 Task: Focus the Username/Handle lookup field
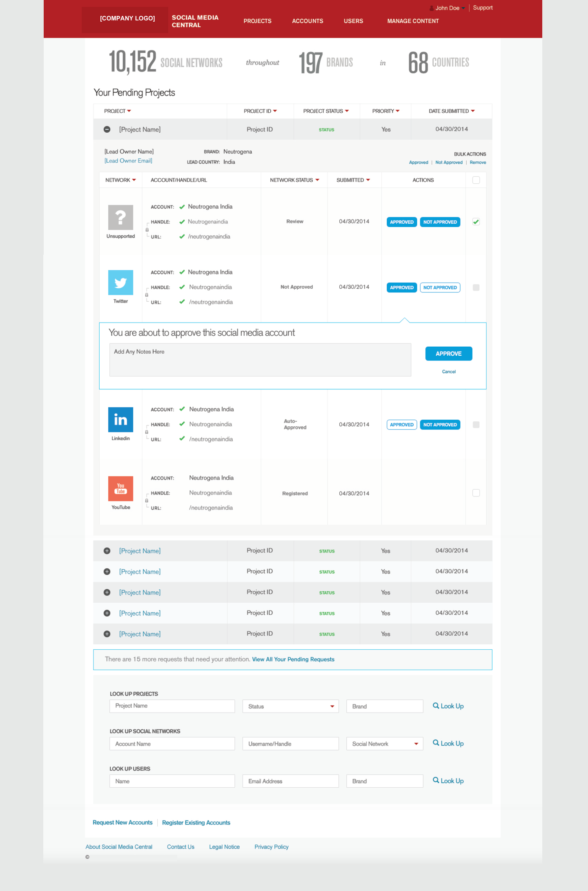[291, 744]
